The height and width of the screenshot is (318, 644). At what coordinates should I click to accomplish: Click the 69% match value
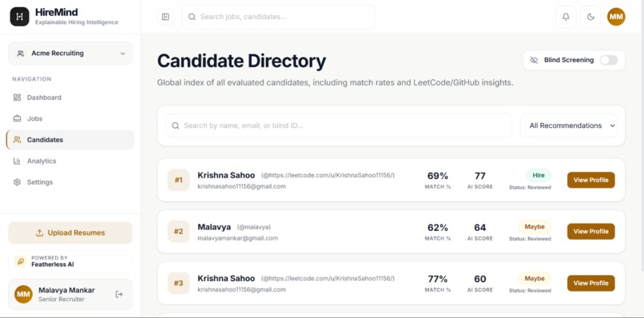[x=438, y=176]
